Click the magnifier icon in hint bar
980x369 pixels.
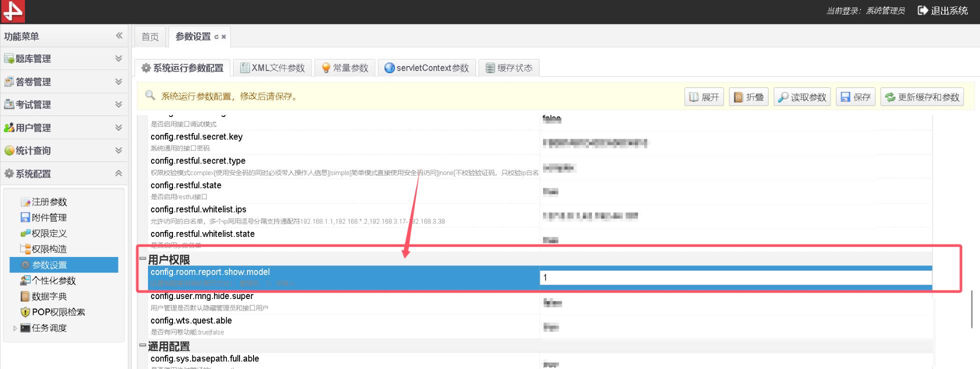(150, 95)
